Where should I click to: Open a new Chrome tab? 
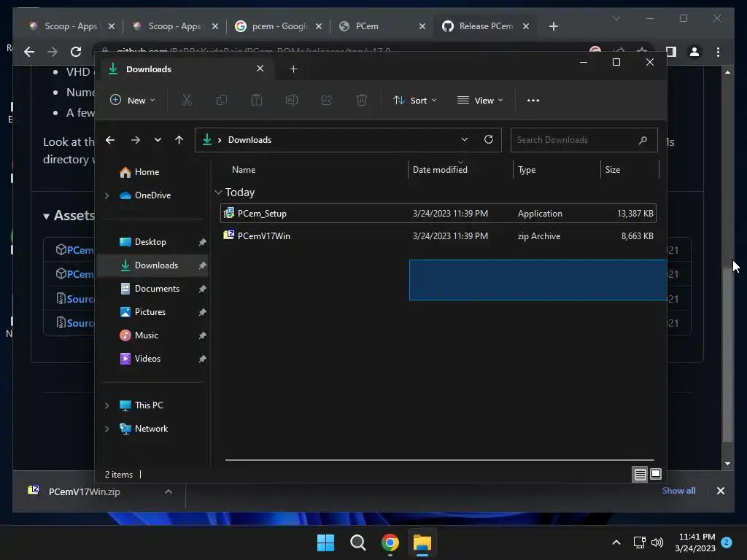click(x=553, y=26)
